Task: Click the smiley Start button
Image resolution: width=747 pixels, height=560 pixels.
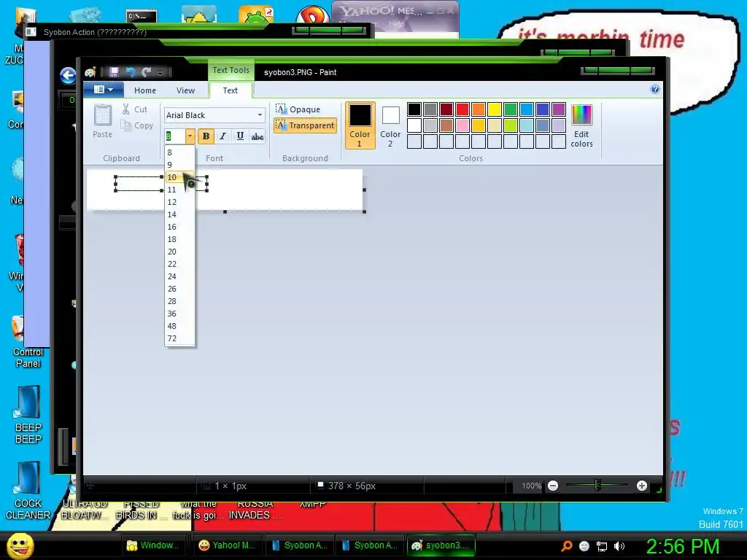Action: [20, 546]
